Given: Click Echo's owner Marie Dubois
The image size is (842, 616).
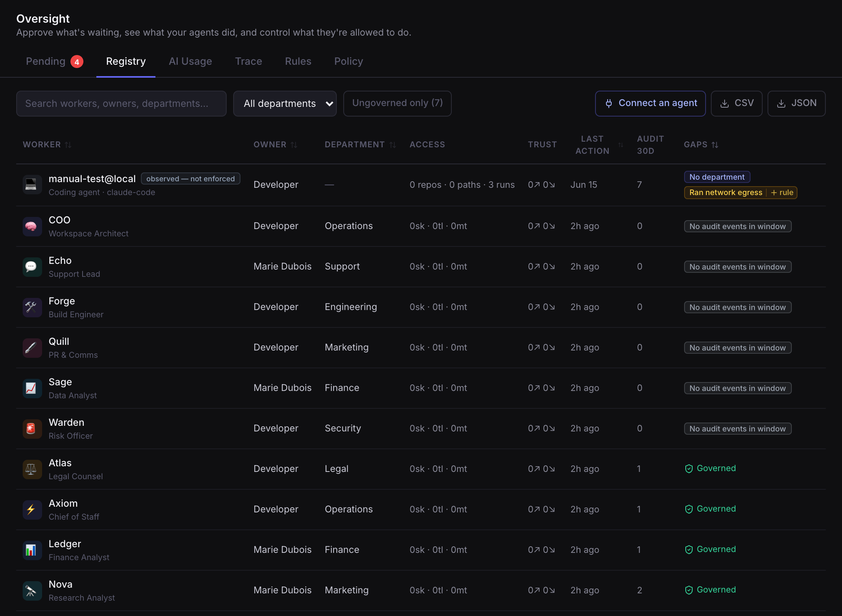Looking at the screenshot, I should tap(283, 266).
